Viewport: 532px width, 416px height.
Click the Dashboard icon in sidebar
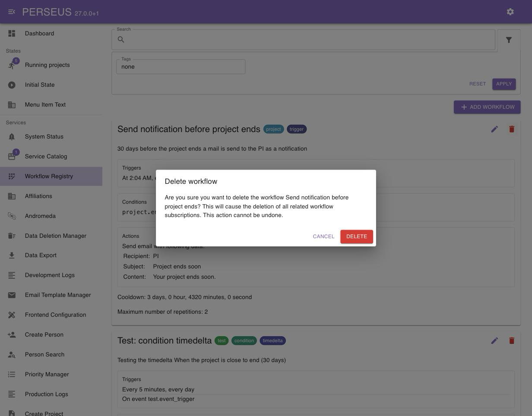coord(12,33)
